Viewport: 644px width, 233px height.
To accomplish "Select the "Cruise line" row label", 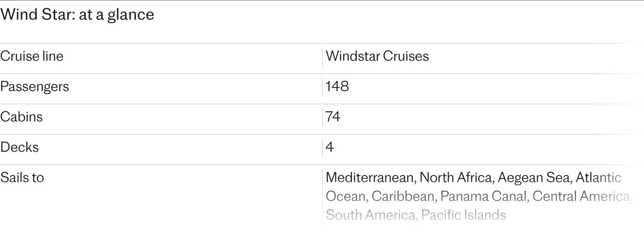I will click(32, 56).
